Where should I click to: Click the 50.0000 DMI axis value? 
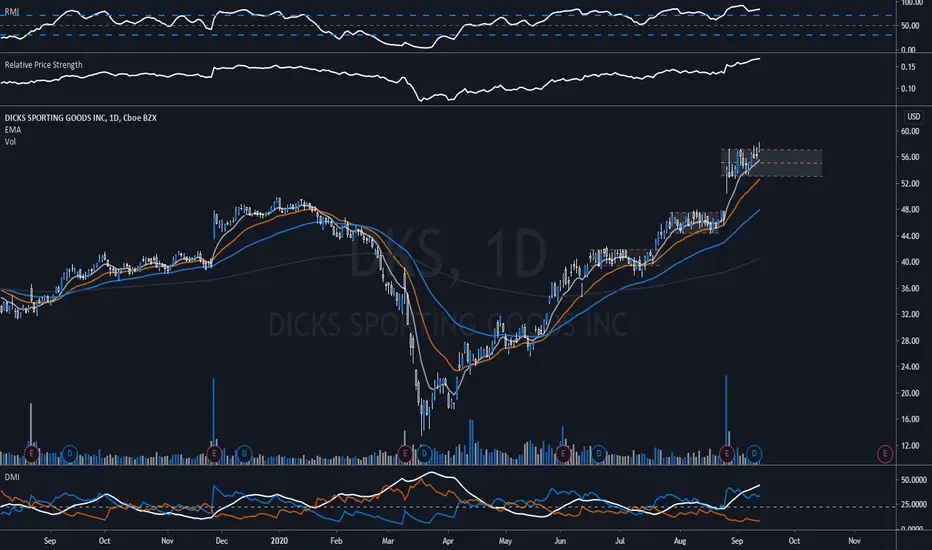tap(914, 480)
